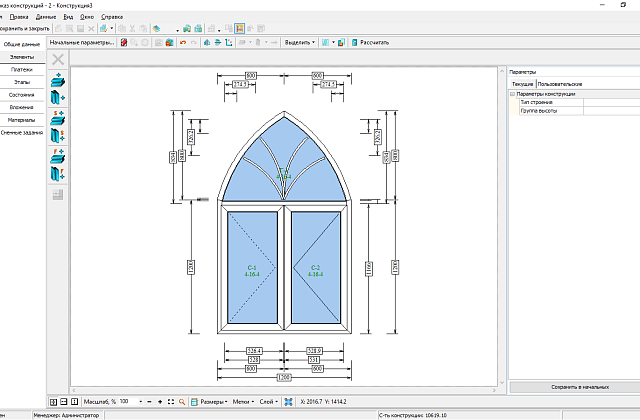Click the layers stack icon in top toolbar
640x420 pixels.
coord(156,29)
